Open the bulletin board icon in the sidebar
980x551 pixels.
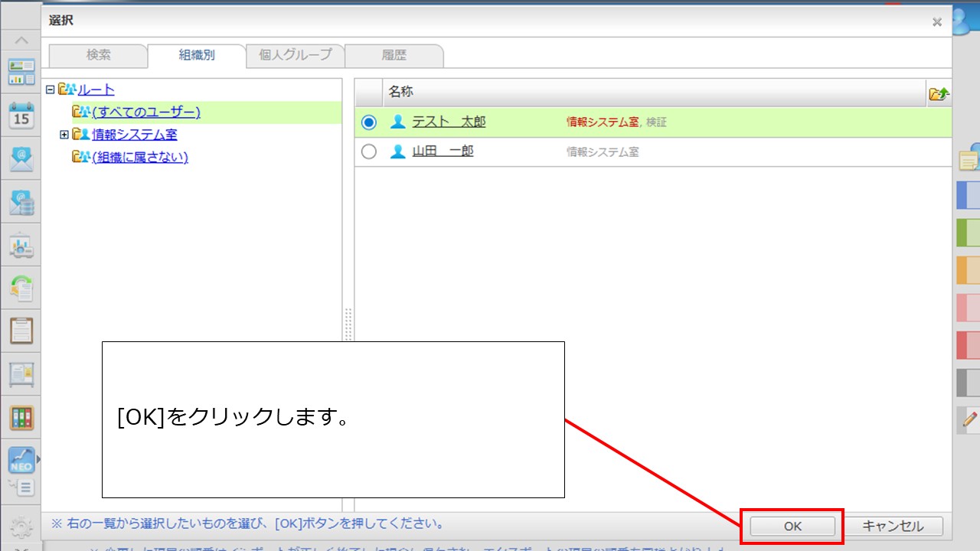[x=21, y=374]
